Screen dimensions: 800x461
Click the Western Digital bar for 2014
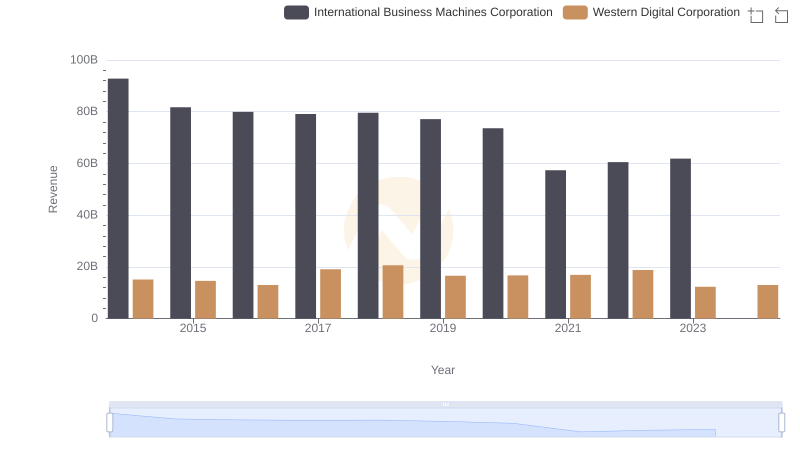coord(143,299)
